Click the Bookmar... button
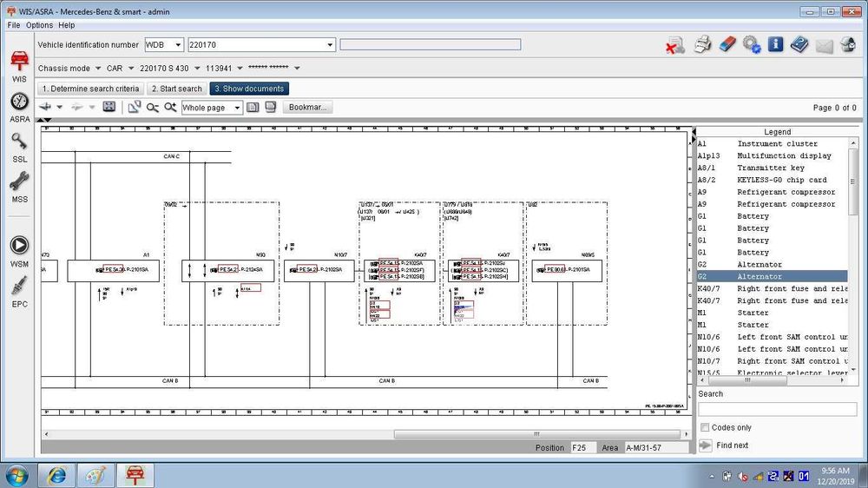This screenshot has width=868, height=488. click(308, 108)
